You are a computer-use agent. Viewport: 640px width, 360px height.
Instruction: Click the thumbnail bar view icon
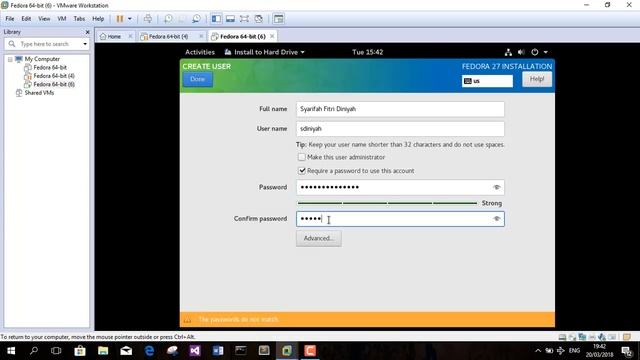tap(230, 19)
